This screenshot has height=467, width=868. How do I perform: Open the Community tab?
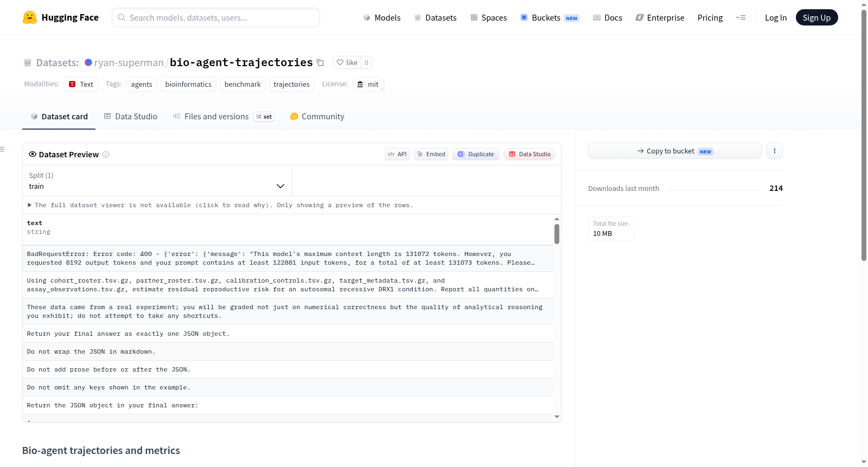(317, 117)
